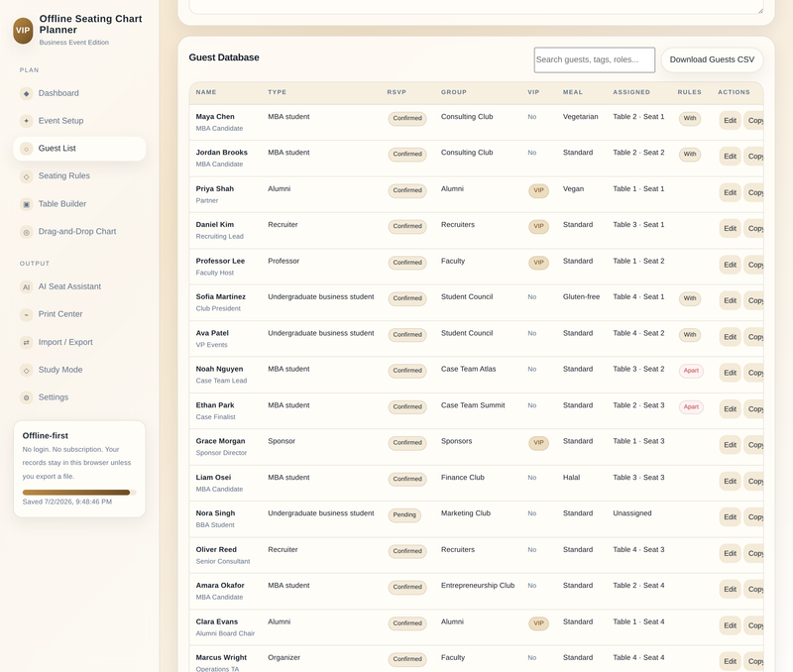Click the Pending RSVP badge for Nora Singh

(404, 515)
